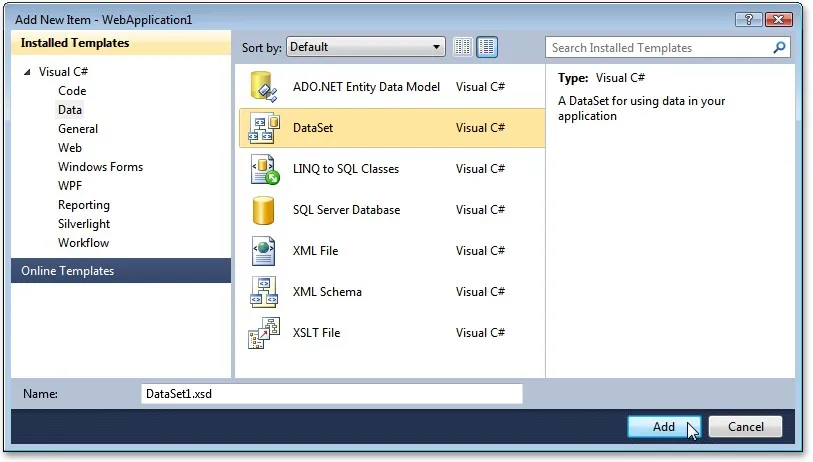
Task: Open the Installed Templates section
Action: point(121,43)
